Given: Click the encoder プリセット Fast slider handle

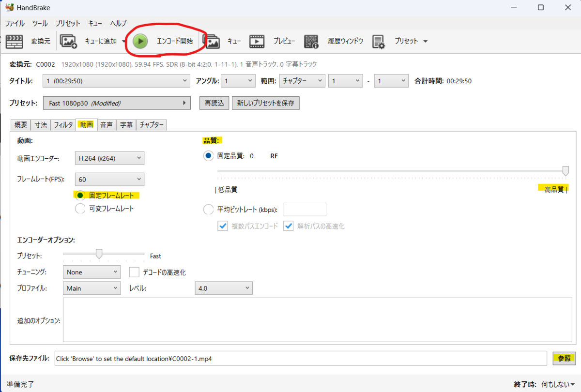Looking at the screenshot, I should (99, 254).
